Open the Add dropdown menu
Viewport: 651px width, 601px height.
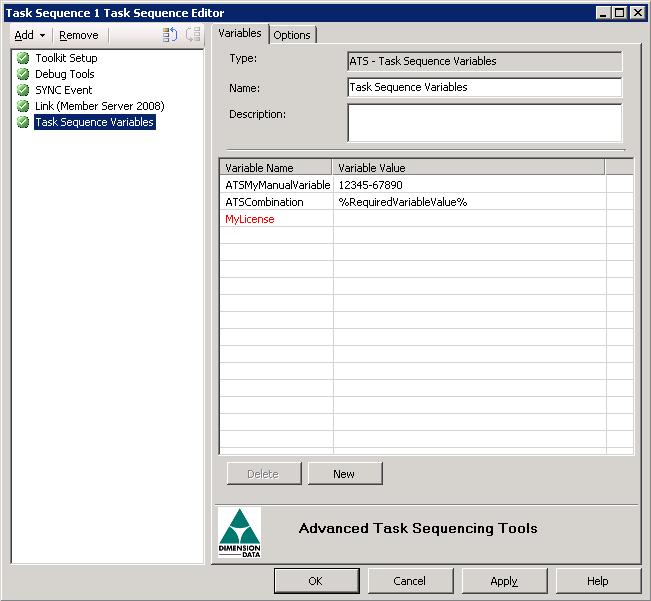click(29, 35)
